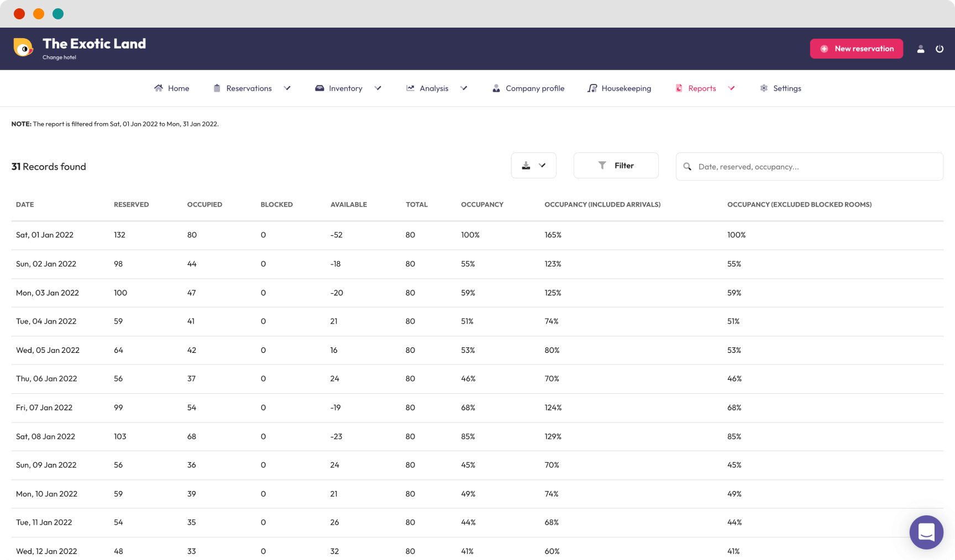Click the Home house icon
Image resolution: width=955 pixels, height=560 pixels.
click(x=159, y=88)
